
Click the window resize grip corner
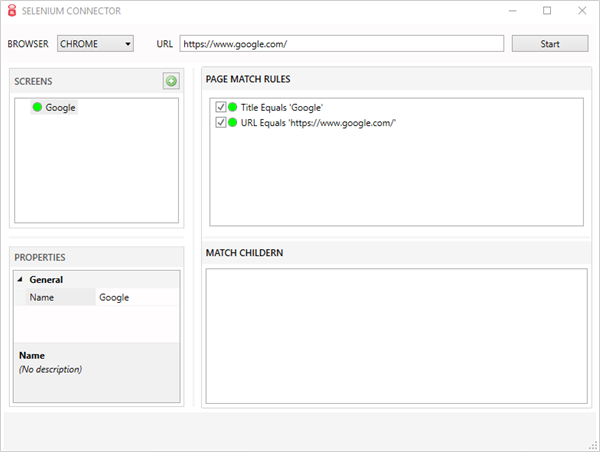(594, 446)
